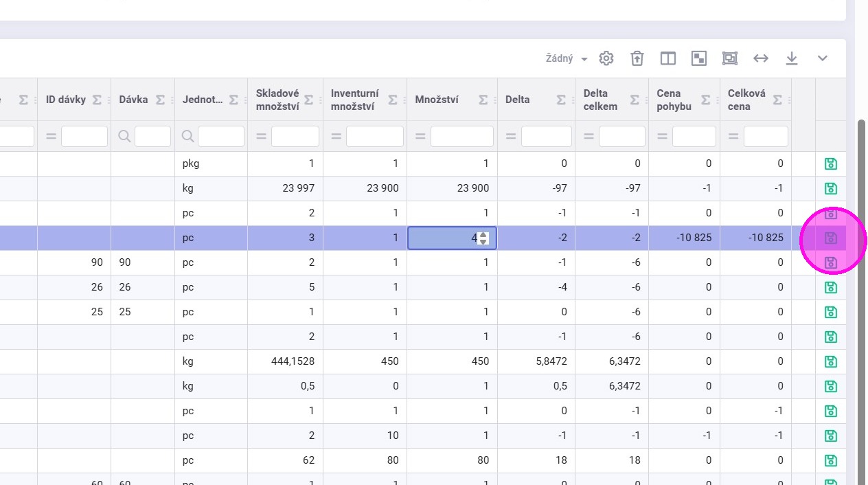Sort by Skladové množství column header
The height and width of the screenshot is (485, 868).
[x=277, y=100]
